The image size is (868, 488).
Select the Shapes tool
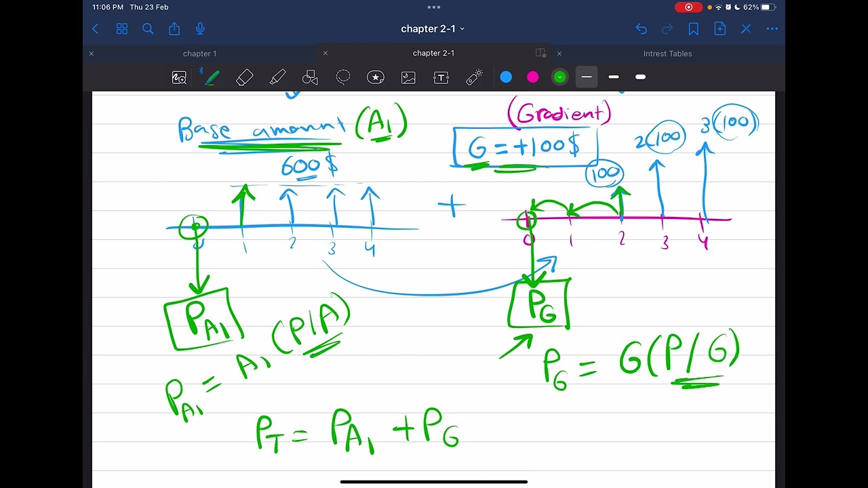[310, 77]
